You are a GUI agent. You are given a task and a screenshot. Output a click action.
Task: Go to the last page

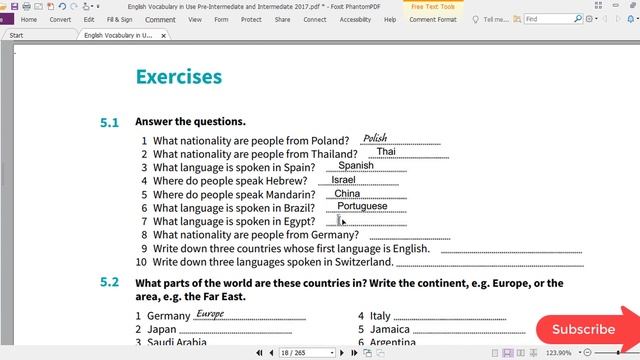click(x=354, y=353)
